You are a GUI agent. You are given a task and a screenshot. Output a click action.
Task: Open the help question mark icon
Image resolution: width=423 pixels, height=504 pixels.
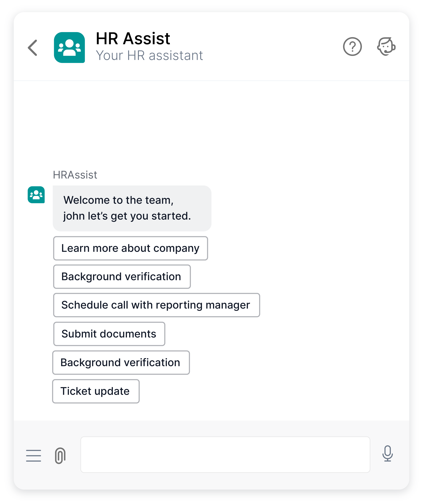point(352,47)
